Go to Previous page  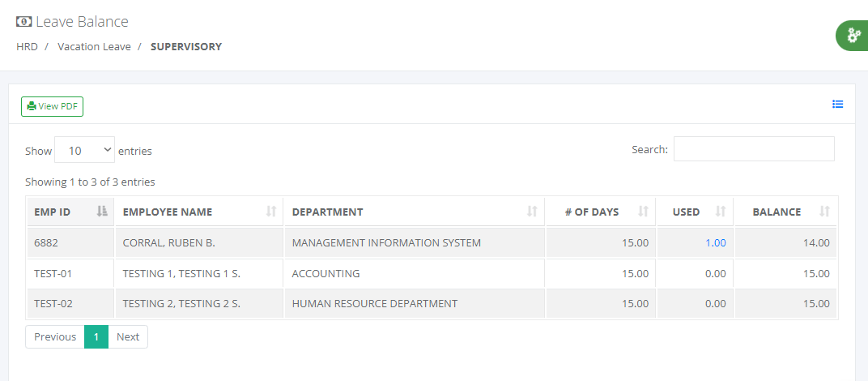pyautogui.click(x=55, y=336)
